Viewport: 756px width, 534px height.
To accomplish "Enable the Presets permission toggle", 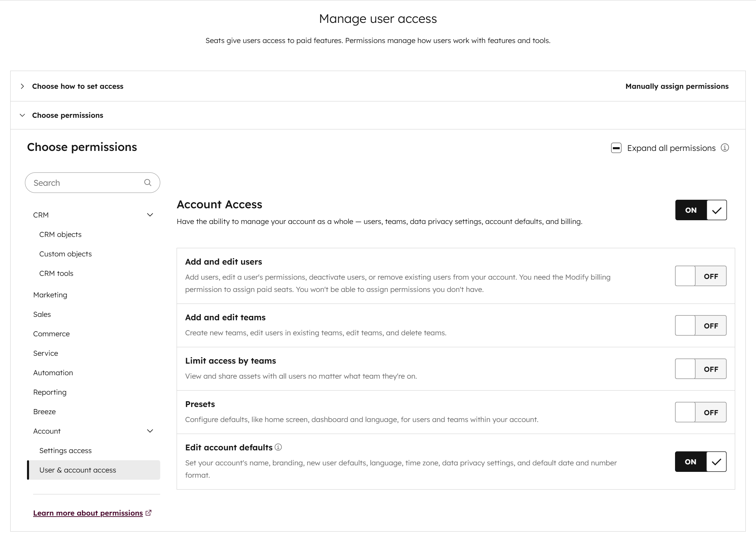I will point(700,412).
